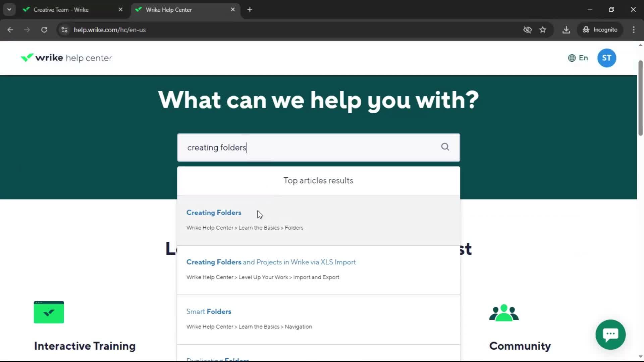Close the Creative Team - Wrike tab
This screenshot has width=644, height=362.
pos(120,10)
